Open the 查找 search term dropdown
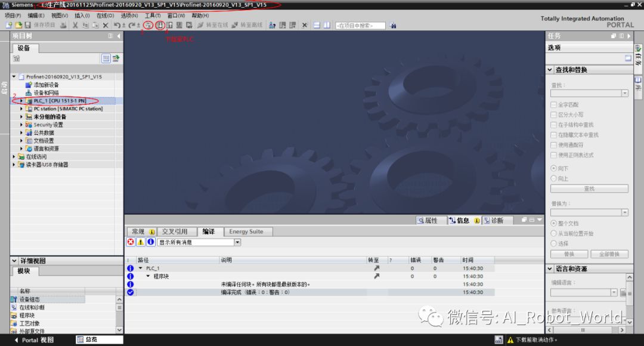 [625, 93]
